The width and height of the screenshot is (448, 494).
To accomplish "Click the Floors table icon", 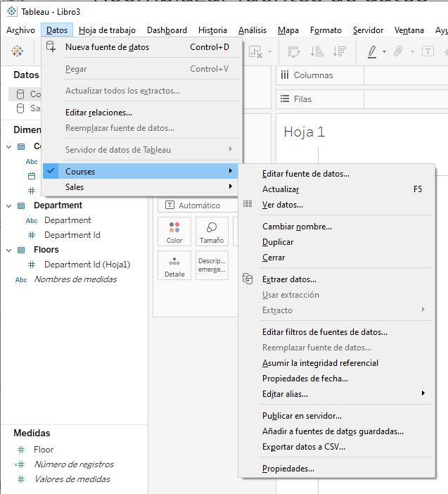I will tap(21, 250).
